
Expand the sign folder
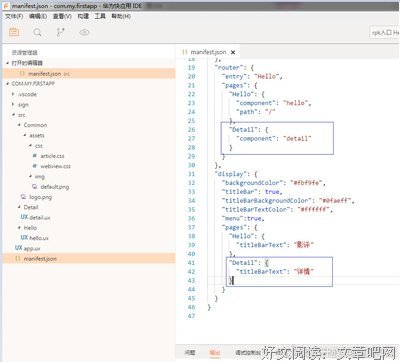coord(23,105)
